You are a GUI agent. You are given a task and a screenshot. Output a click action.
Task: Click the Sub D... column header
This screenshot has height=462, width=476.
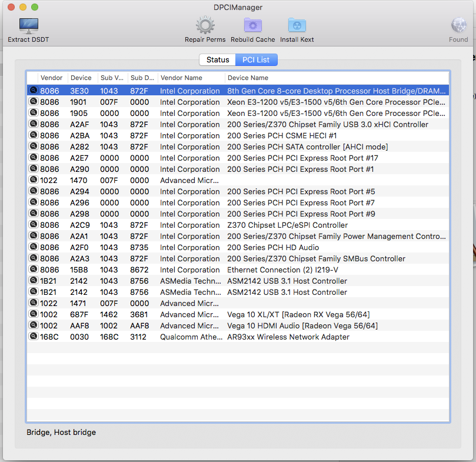(142, 78)
